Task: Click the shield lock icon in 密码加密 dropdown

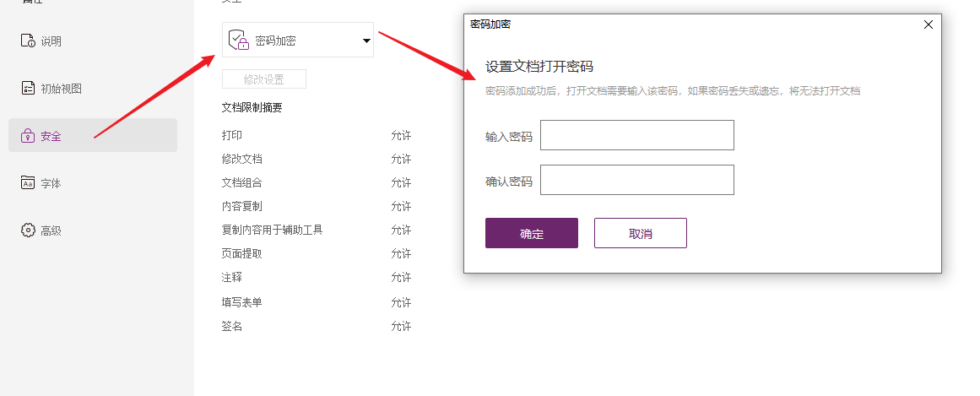Action: pyautogui.click(x=239, y=40)
